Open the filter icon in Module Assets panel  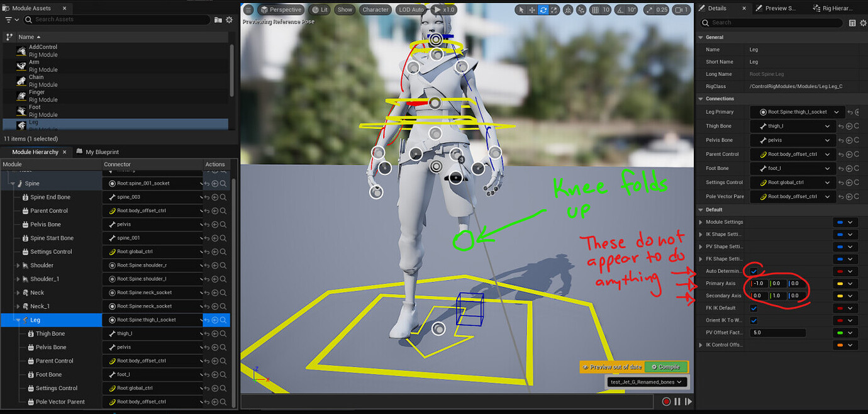[11, 20]
